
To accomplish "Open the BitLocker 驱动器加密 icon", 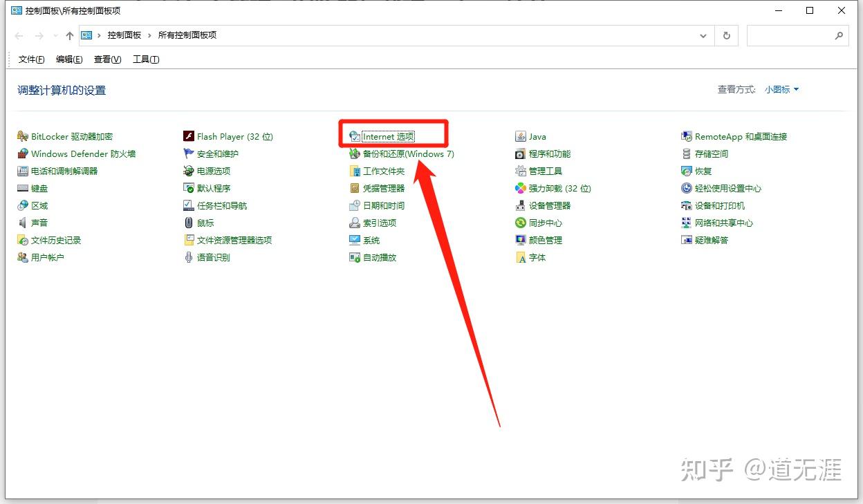I will pyautogui.click(x=23, y=137).
